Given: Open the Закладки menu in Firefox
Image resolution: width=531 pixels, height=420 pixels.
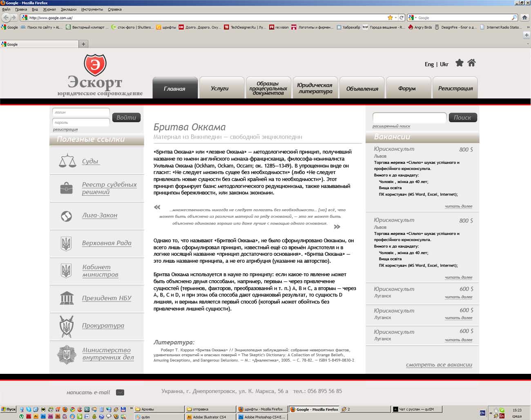Looking at the screenshot, I should 68,9.
